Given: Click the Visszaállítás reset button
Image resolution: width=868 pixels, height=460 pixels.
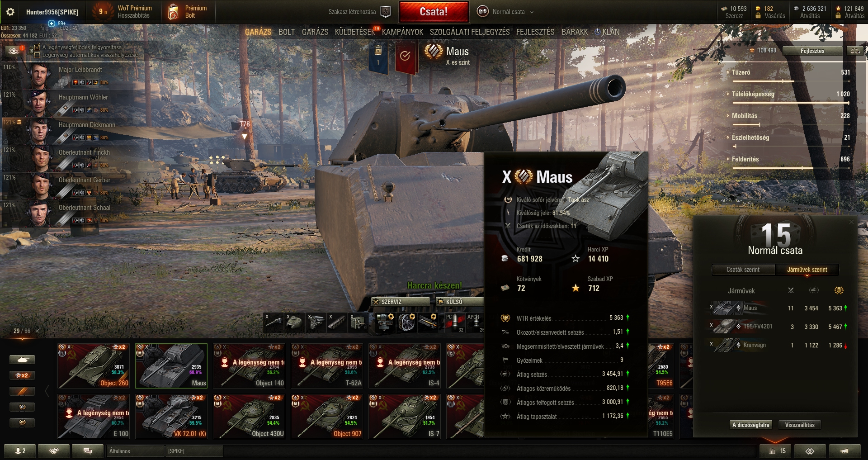Looking at the screenshot, I should pyautogui.click(x=800, y=425).
